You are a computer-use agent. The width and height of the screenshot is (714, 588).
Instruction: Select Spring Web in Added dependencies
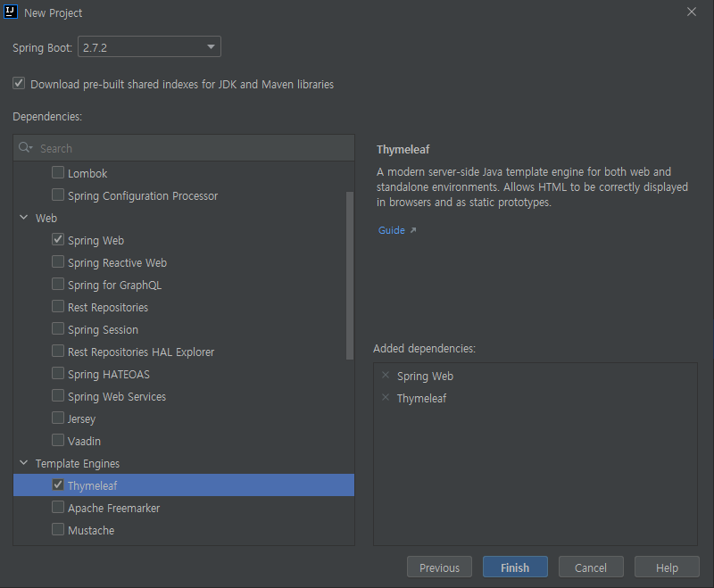[426, 377]
